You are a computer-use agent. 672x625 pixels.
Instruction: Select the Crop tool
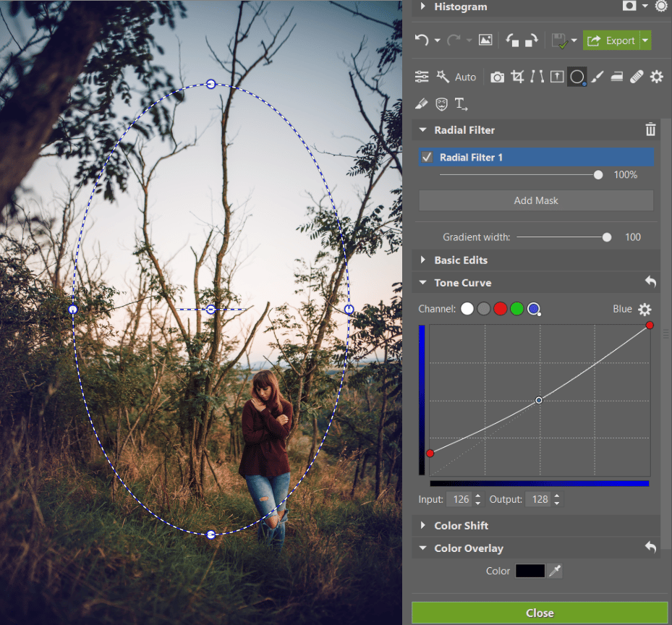pos(517,77)
